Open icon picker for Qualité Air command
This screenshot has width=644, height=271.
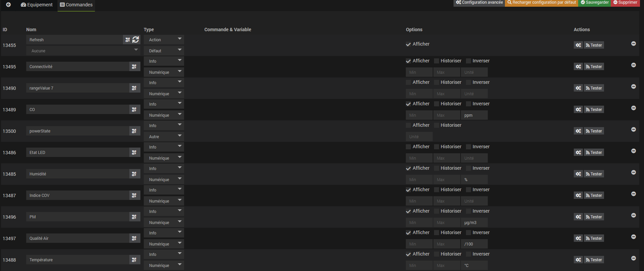click(134, 238)
